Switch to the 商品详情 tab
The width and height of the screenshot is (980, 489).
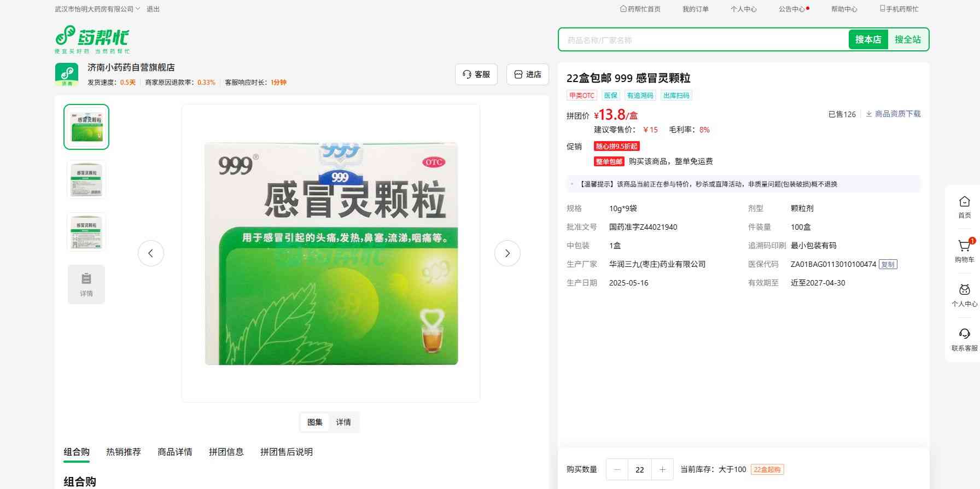[x=175, y=452]
